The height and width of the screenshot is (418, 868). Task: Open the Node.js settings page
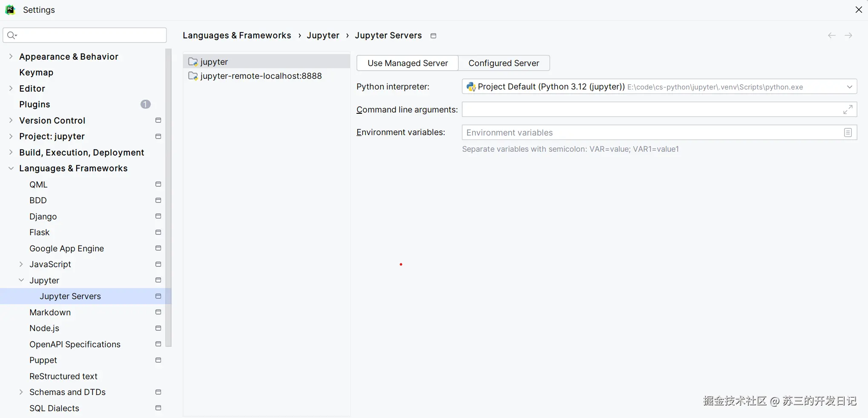44,328
